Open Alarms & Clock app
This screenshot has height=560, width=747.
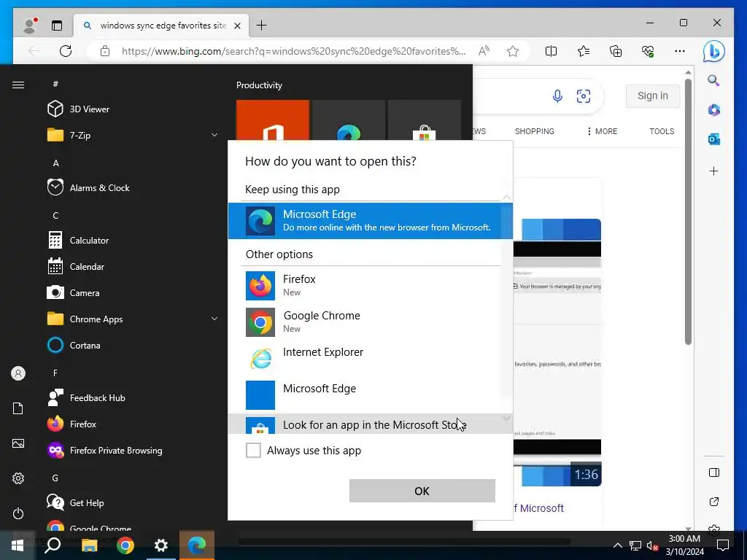133,187
